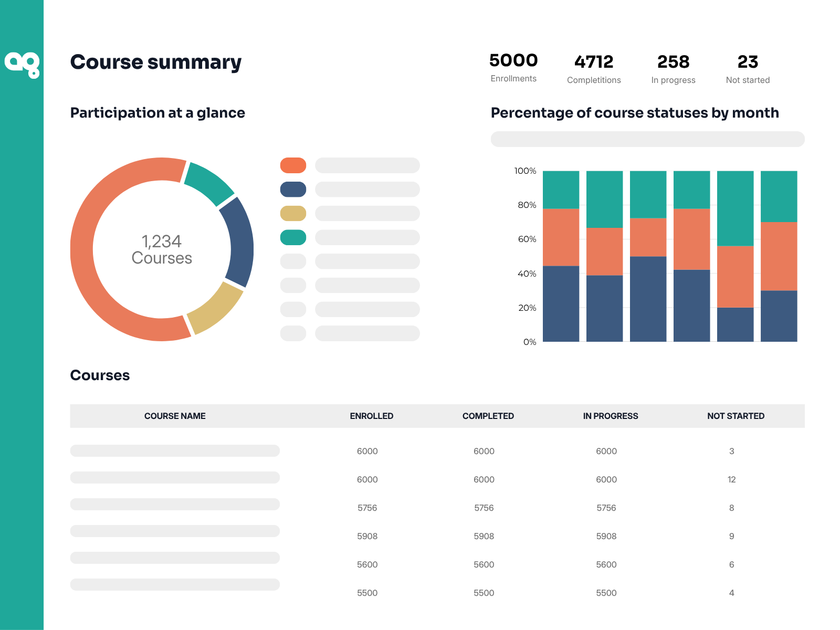Image resolution: width=840 pixels, height=630 pixels.
Task: Sort table by ENROLLED column header
Action: click(372, 416)
